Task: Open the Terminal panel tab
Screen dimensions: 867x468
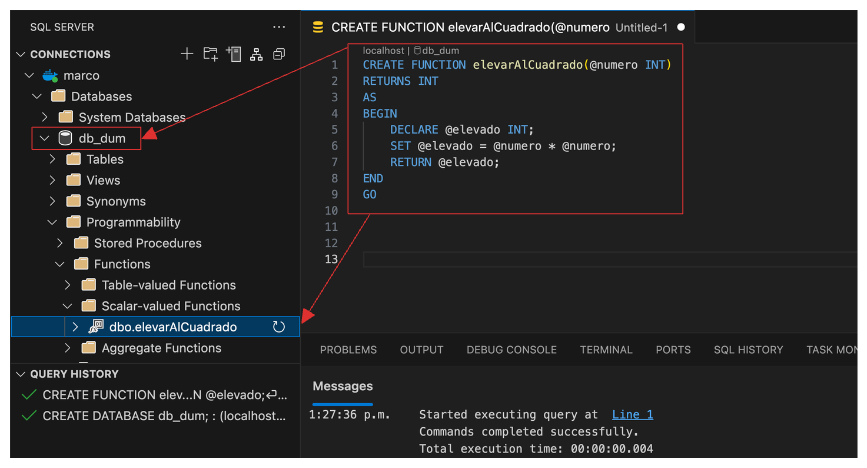Action: (x=606, y=350)
